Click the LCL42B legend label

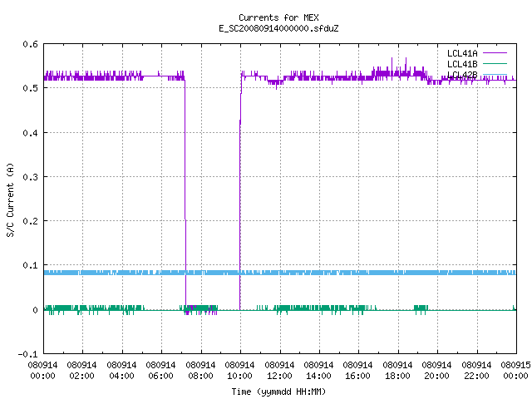coord(462,75)
